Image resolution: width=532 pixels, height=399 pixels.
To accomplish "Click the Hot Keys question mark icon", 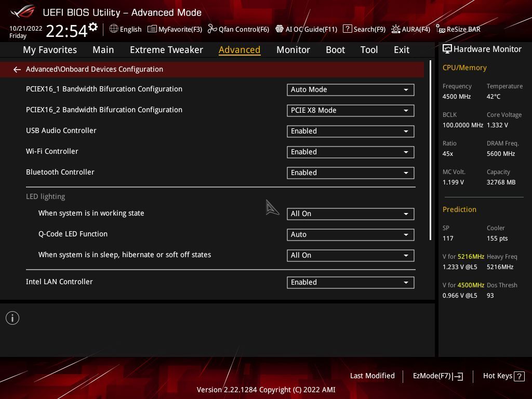I will pos(519,376).
